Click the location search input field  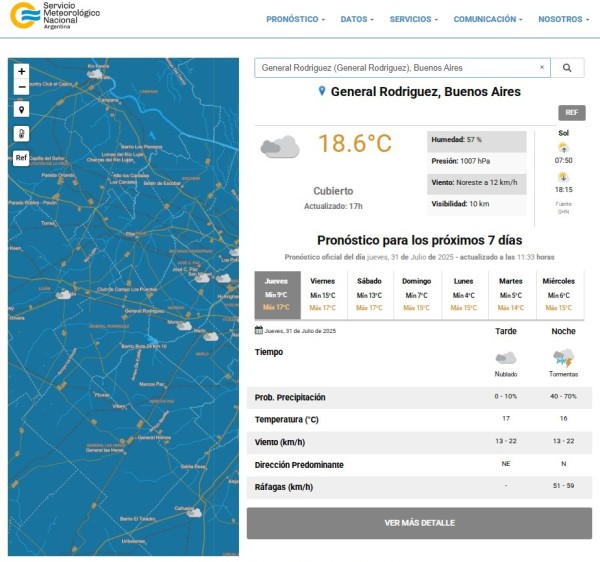pos(402,68)
